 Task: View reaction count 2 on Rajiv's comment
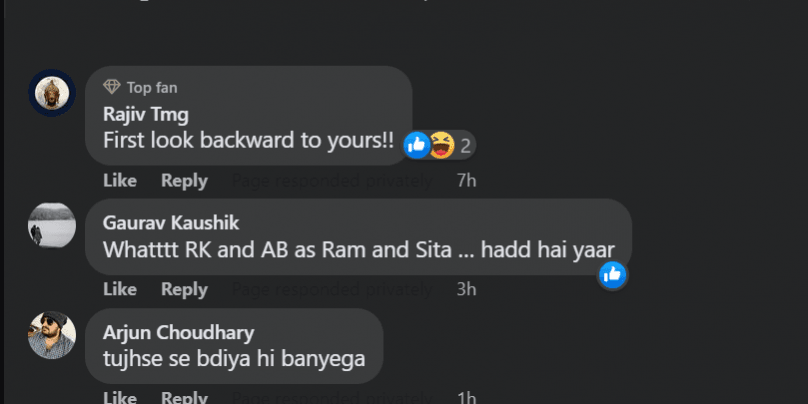[x=466, y=145]
